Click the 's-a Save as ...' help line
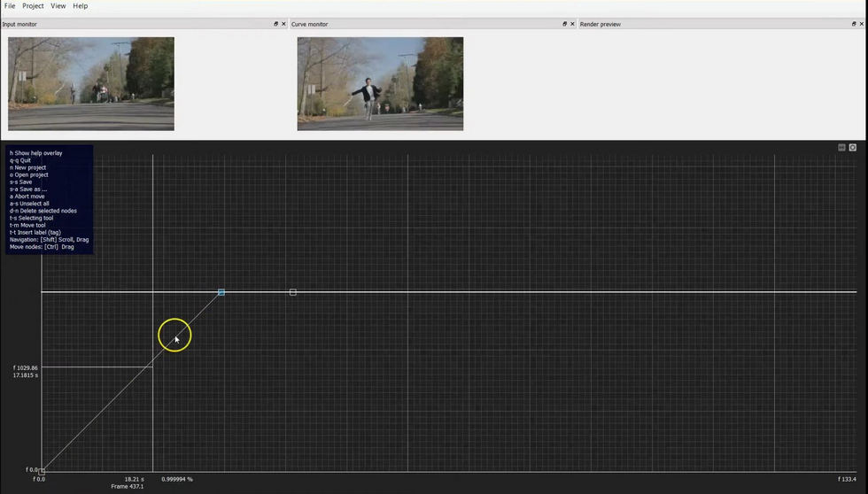Image resolution: width=868 pixels, height=494 pixels. [x=28, y=189]
